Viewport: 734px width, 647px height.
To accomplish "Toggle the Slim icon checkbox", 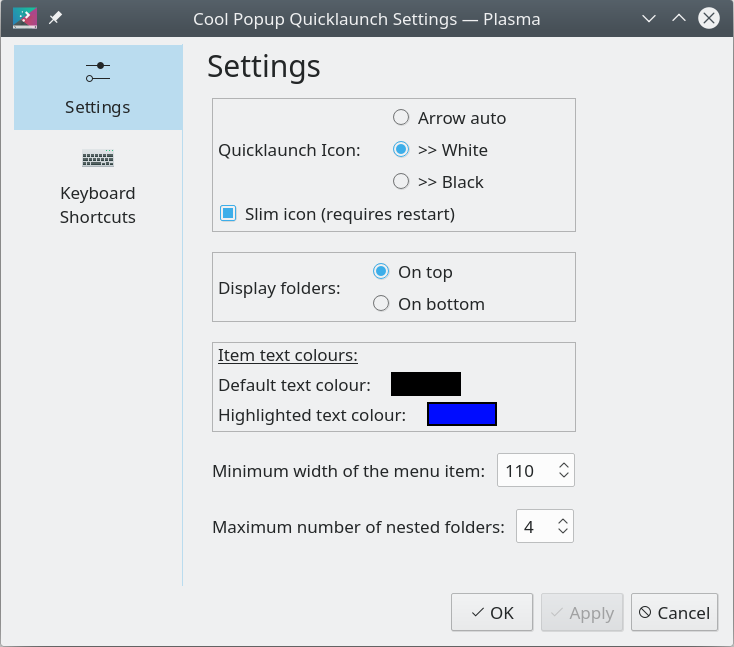I will point(228,213).
